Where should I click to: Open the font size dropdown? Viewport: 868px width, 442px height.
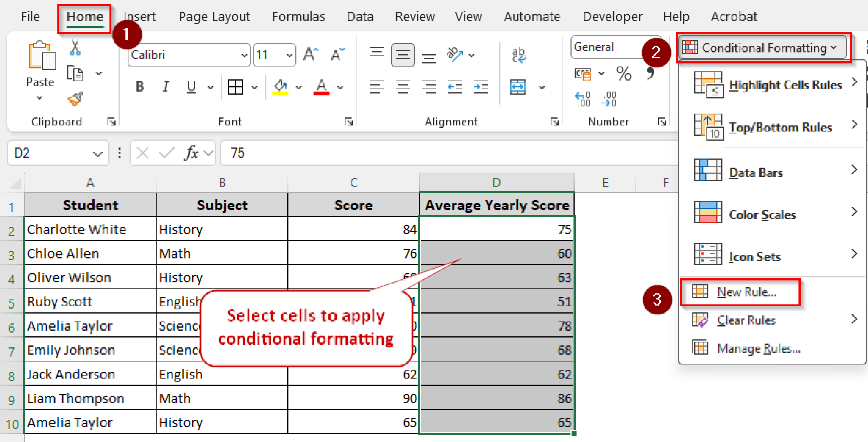click(289, 56)
